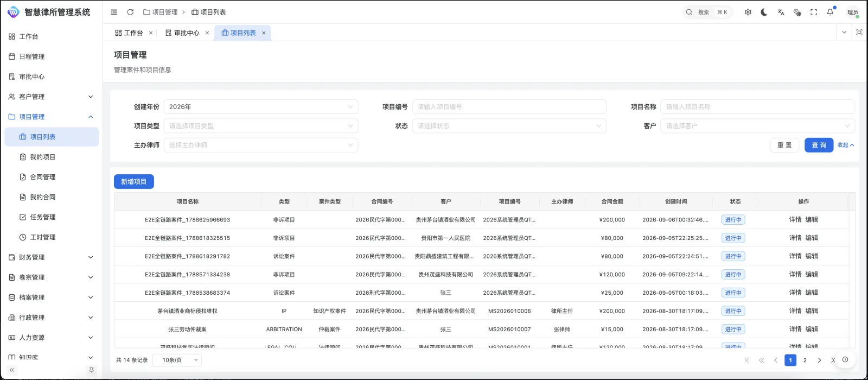Collapse filters with 收起 link
Screen dimensions: 868x380
(846, 145)
